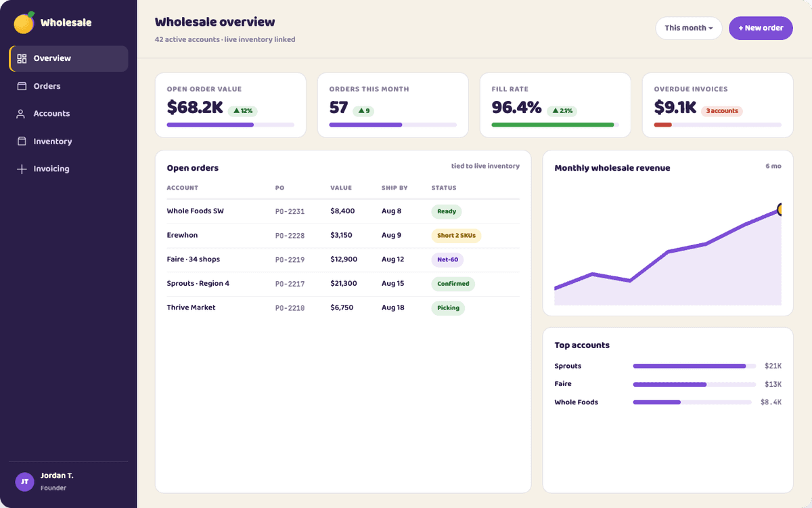
Task: Click the Whole Foods top account bar
Action: click(692, 402)
